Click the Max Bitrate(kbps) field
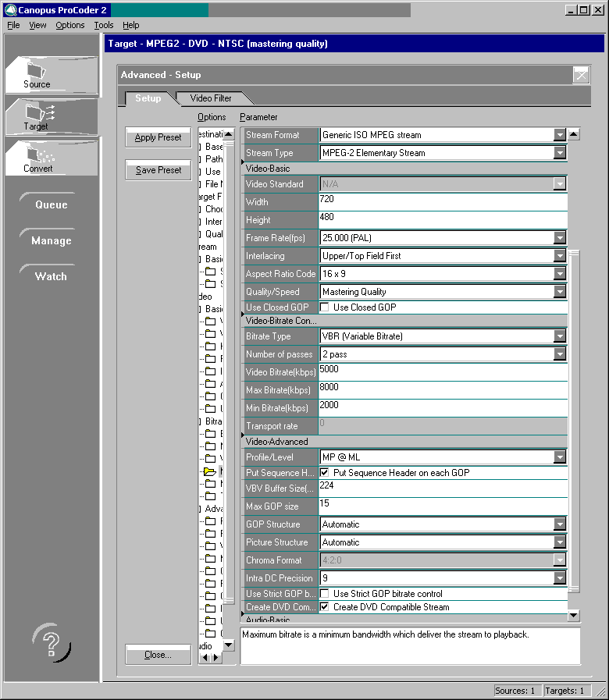 tap(443, 389)
